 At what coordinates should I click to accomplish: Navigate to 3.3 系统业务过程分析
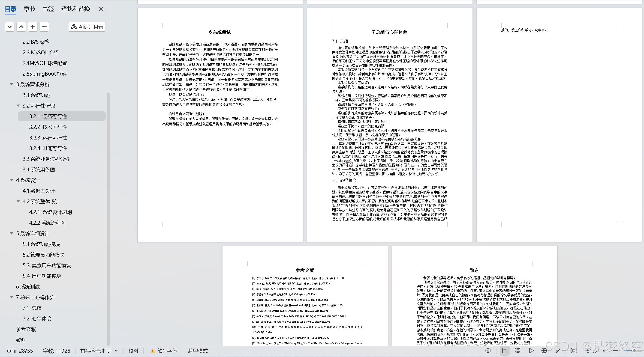(x=46, y=159)
